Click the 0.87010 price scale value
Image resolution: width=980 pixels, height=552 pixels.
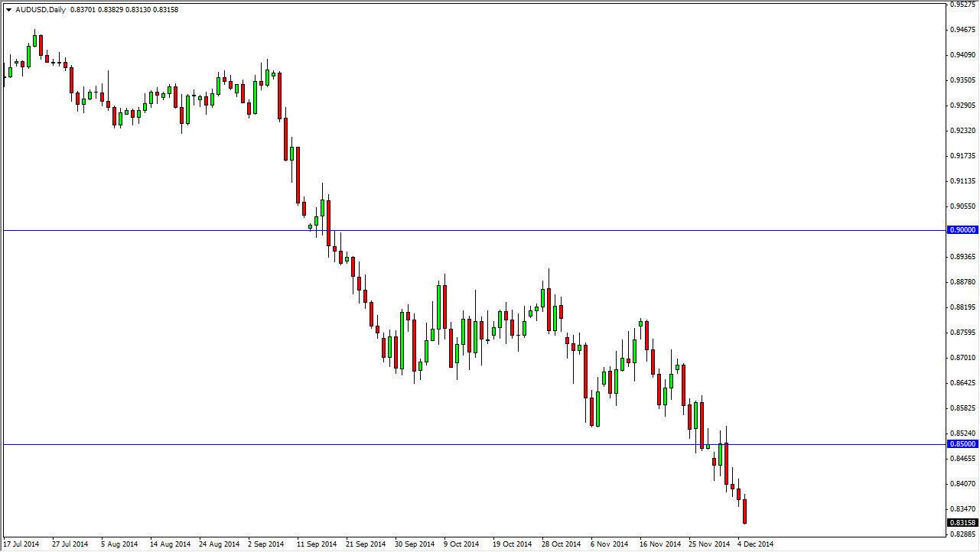(x=961, y=356)
